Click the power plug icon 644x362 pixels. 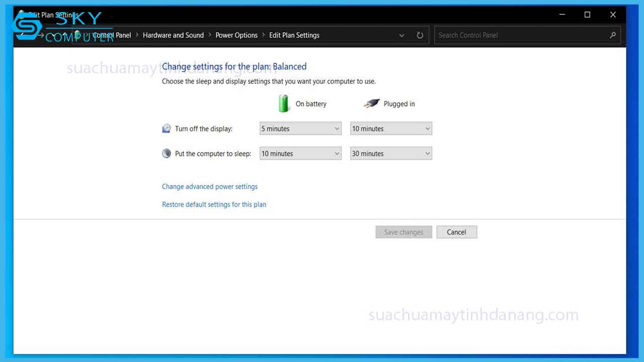(371, 104)
